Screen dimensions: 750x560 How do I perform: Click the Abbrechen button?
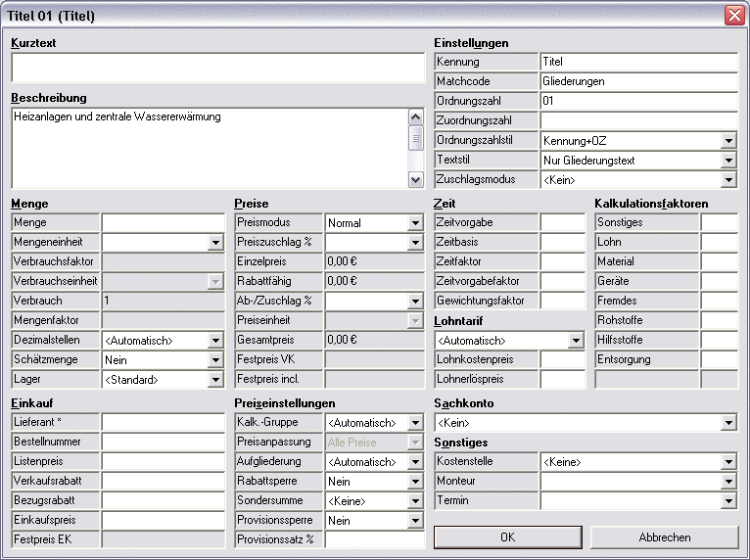click(x=665, y=537)
